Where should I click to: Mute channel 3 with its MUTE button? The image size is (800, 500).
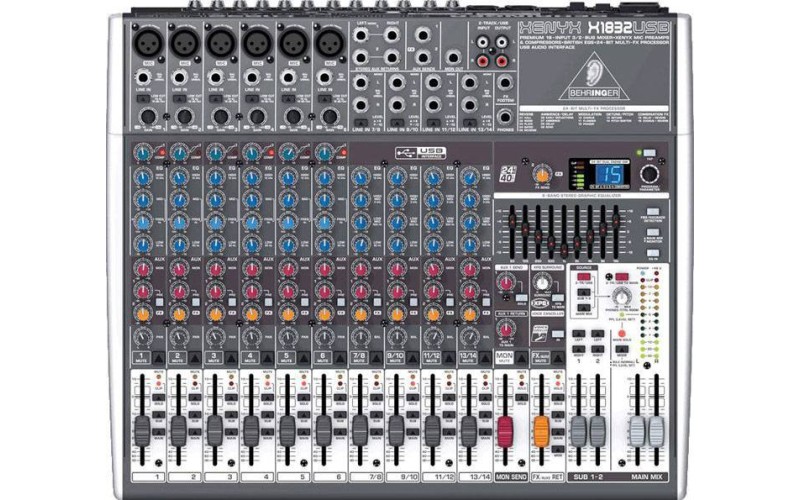[x=231, y=358]
